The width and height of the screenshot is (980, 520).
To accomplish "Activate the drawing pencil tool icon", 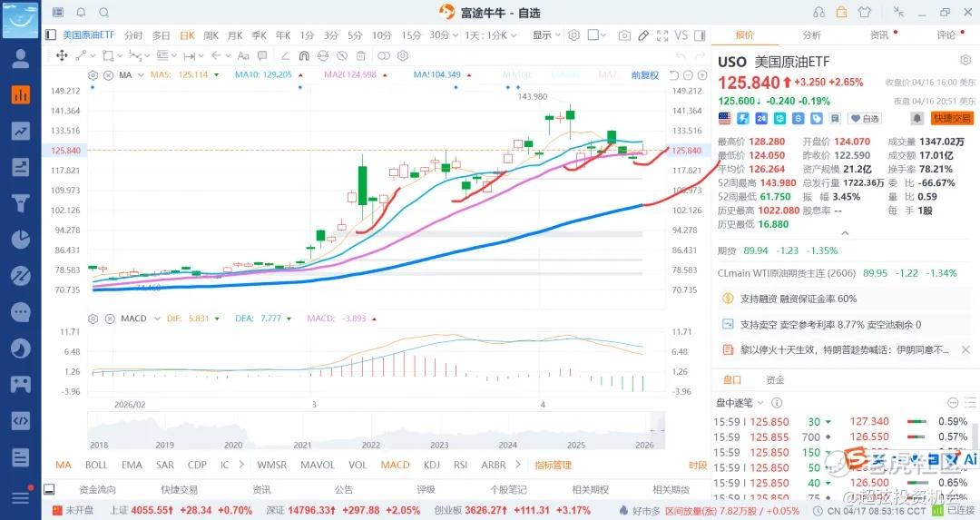I will [643, 35].
